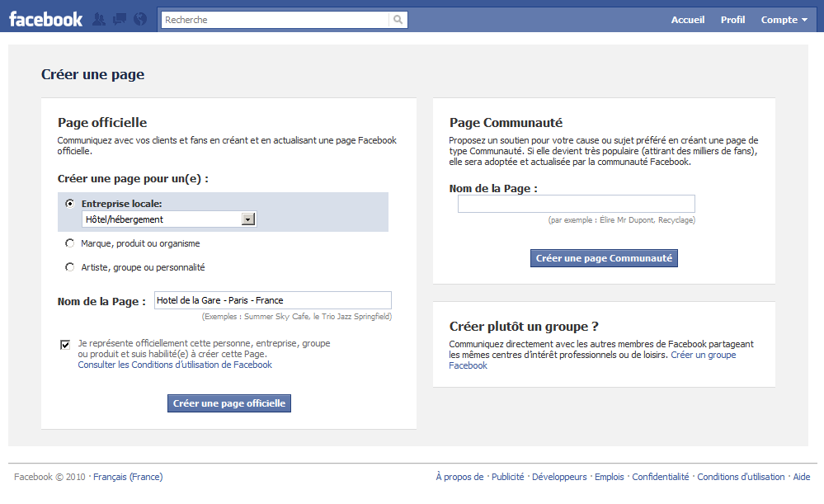Open Publicité footer link
The image size is (824, 504).
pos(507,477)
